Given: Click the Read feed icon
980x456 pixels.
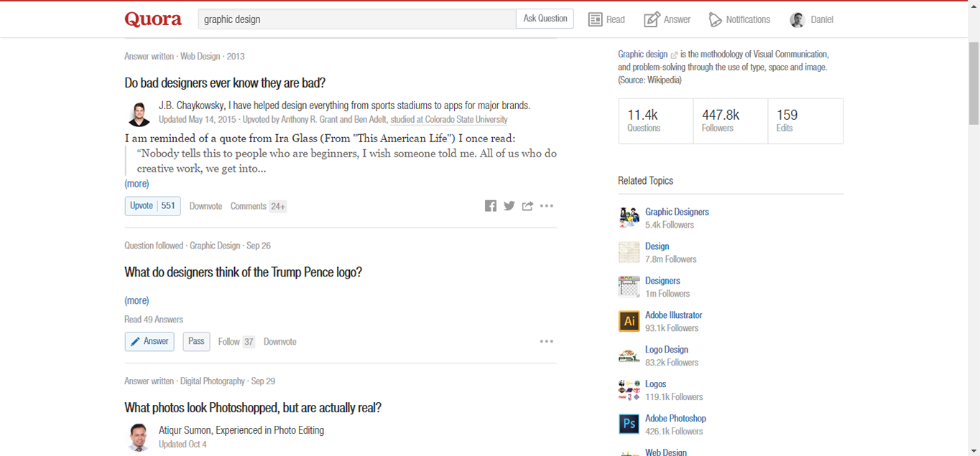Looking at the screenshot, I should [x=595, y=19].
